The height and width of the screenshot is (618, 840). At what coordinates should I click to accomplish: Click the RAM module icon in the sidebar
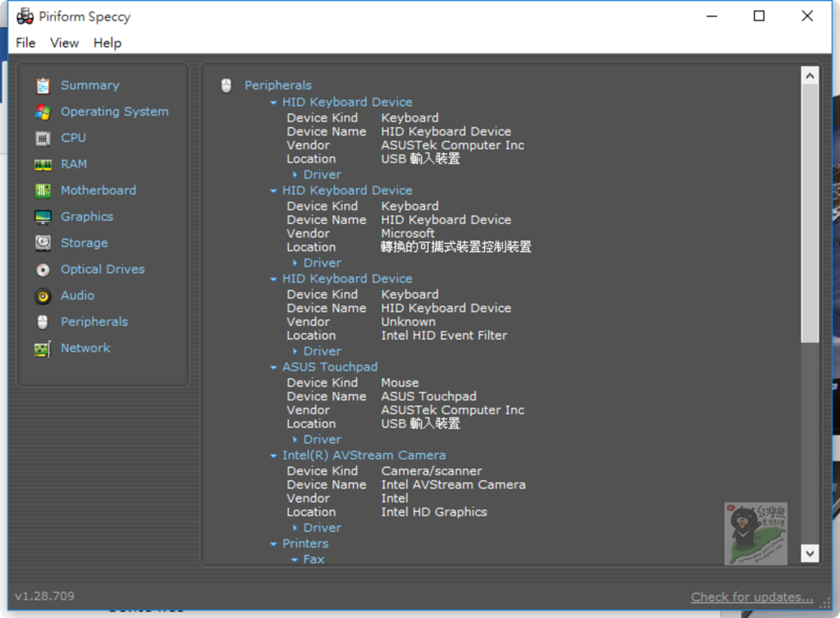tap(43, 164)
